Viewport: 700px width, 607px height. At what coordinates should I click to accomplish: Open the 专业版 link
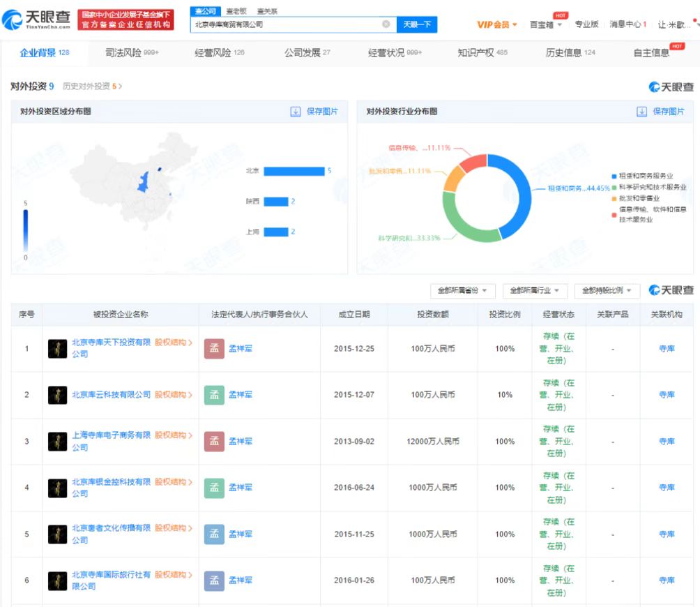point(586,24)
